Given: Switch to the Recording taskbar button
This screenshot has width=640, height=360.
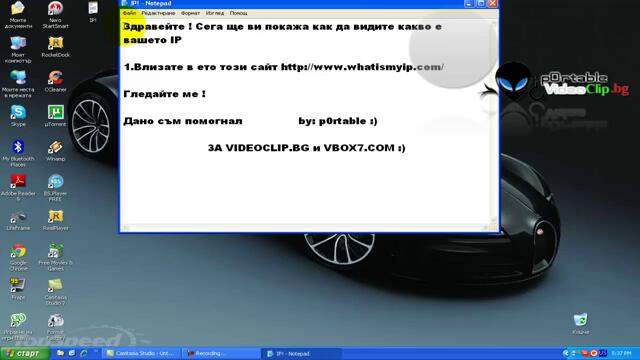Looking at the screenshot, I should 221,353.
